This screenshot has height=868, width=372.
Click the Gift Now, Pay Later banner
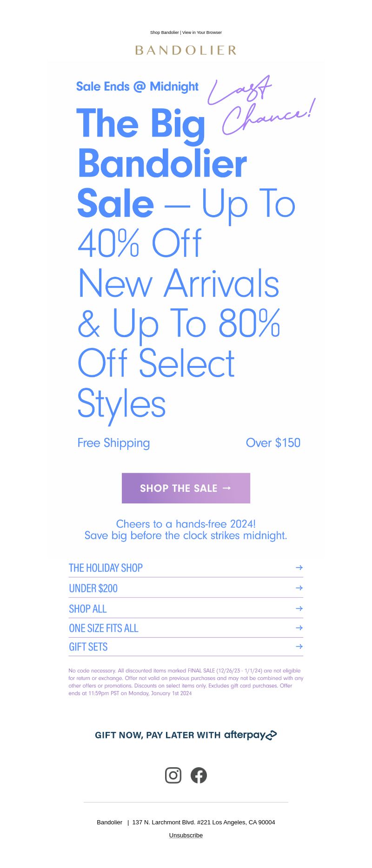[x=186, y=735]
